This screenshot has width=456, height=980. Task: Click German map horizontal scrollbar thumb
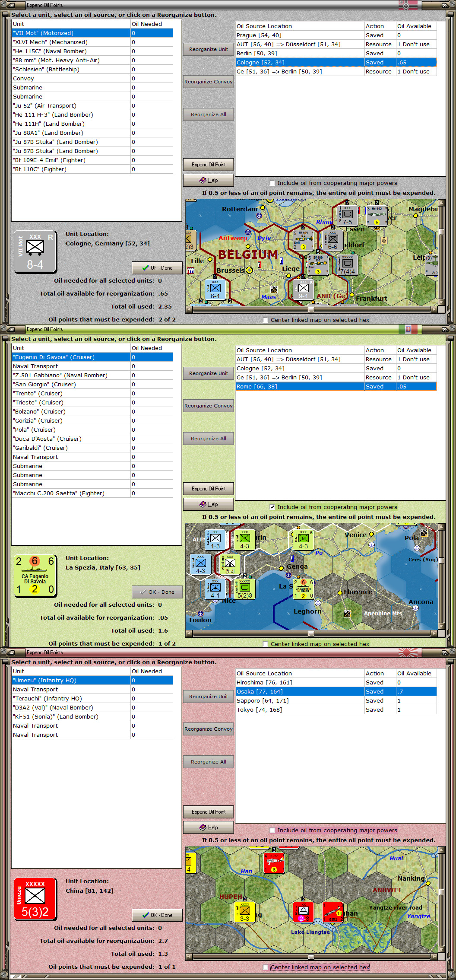(x=311, y=309)
